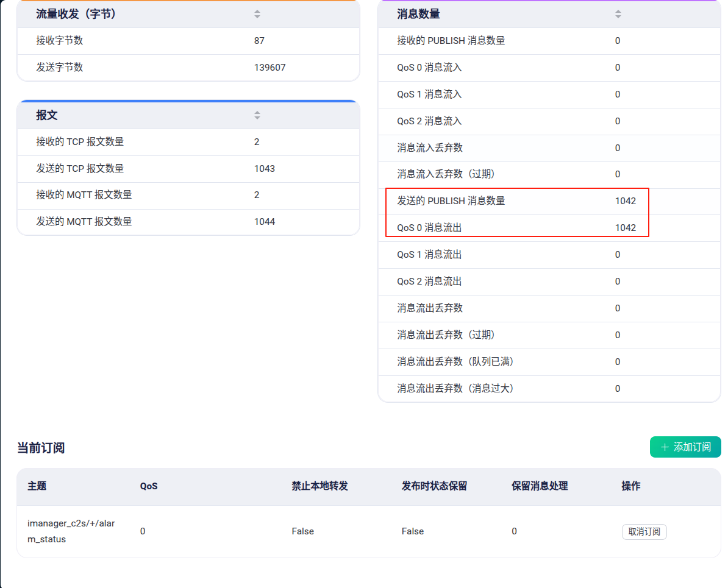Click the 保留消息处理 column header
Viewport: 728px width, 588px height.
(540, 486)
